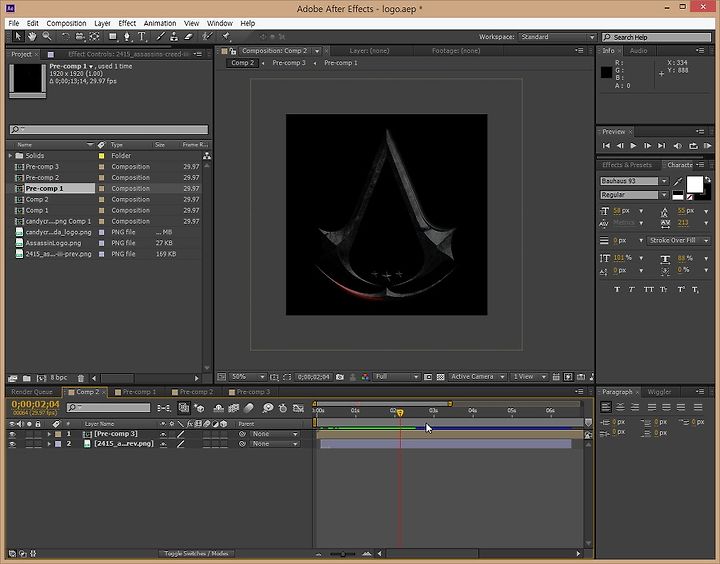This screenshot has height=564, width=720.
Task: Open the timeline Graph Editor
Action: tap(298, 408)
